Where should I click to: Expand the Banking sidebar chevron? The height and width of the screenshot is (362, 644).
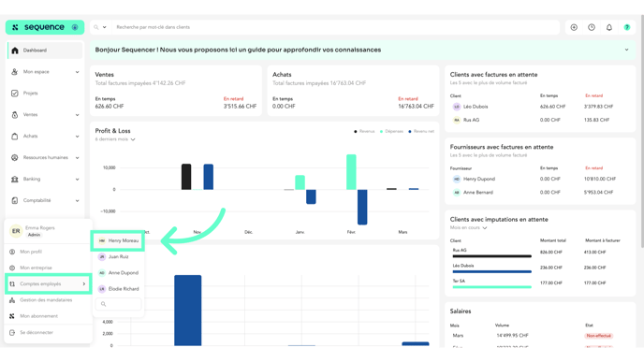tap(77, 180)
